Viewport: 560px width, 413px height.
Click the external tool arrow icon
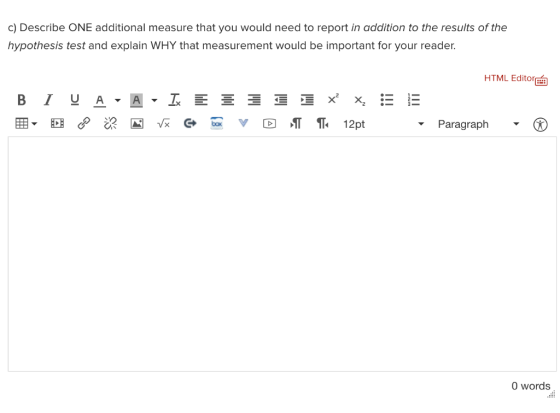tap(190, 124)
